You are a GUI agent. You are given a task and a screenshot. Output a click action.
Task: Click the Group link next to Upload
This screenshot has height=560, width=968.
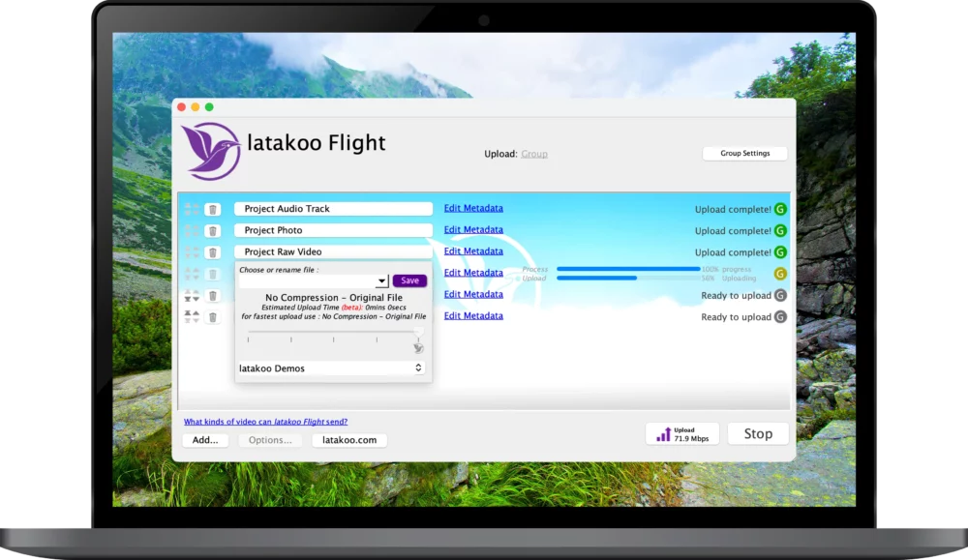click(534, 154)
